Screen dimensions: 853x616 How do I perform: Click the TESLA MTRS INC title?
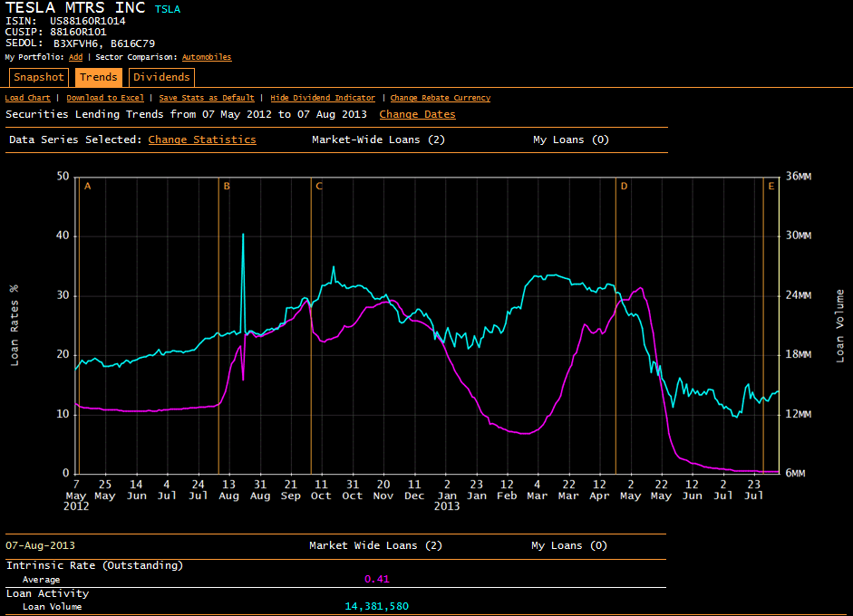point(75,7)
